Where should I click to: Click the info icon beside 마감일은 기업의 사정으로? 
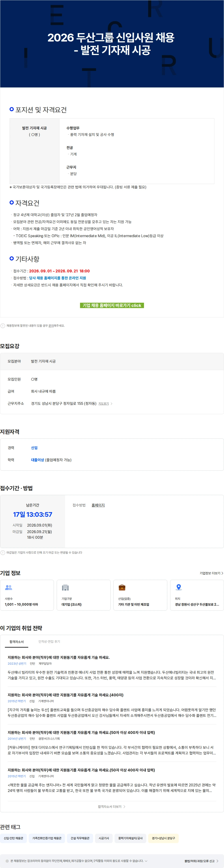(3, 553)
